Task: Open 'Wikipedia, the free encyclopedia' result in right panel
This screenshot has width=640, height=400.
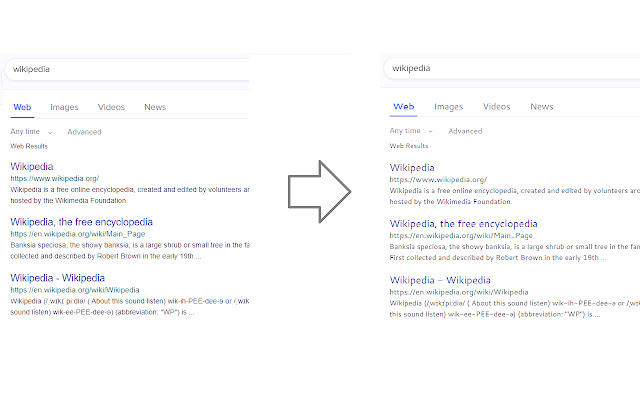Action: click(x=463, y=224)
